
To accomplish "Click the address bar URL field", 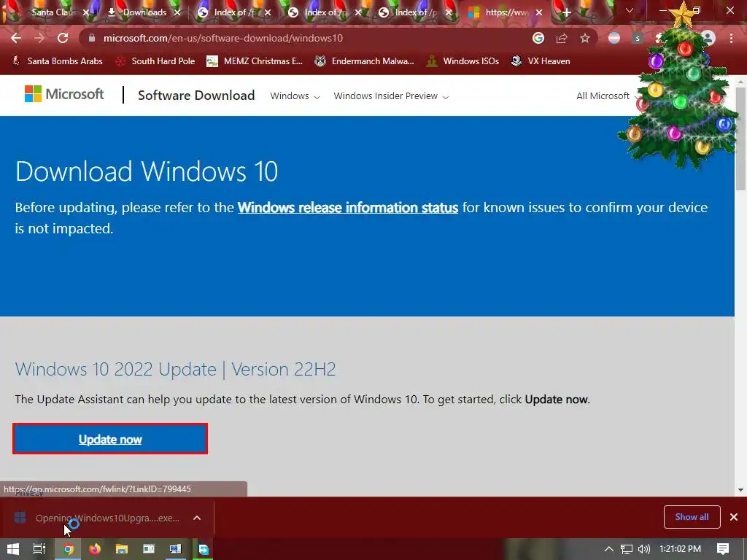I will pos(305,38).
